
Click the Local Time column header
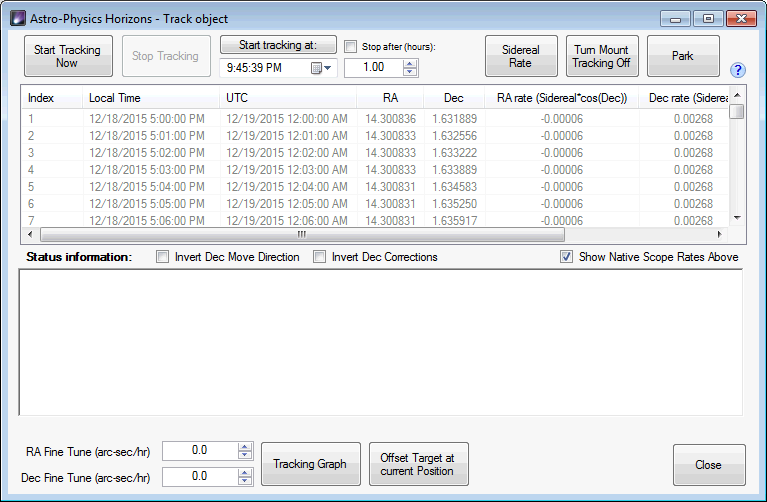click(x=151, y=98)
